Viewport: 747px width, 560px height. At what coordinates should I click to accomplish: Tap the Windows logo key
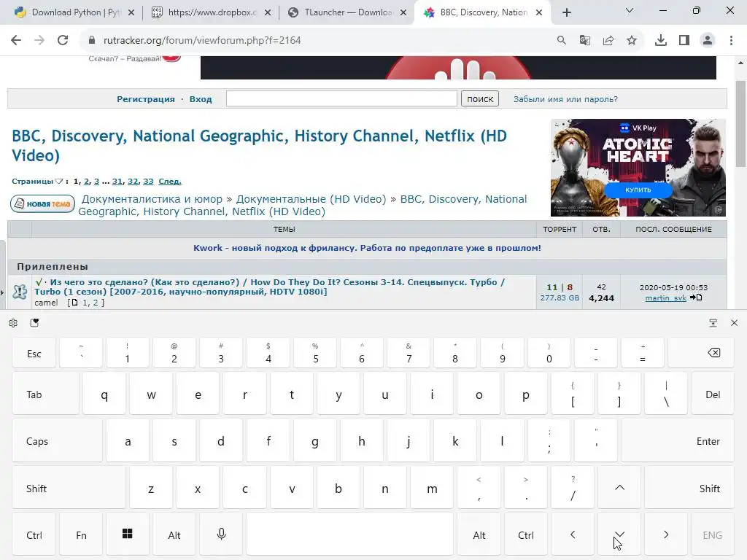(x=127, y=534)
